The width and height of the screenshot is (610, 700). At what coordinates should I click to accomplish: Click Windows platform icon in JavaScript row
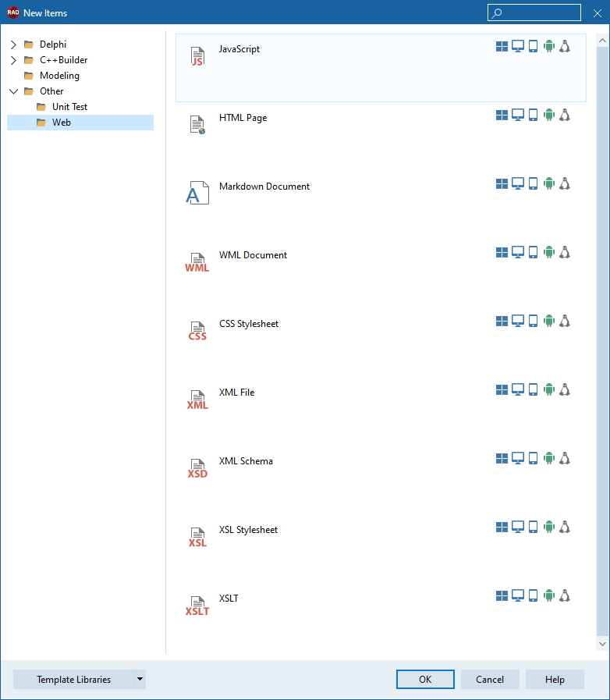[x=502, y=46]
